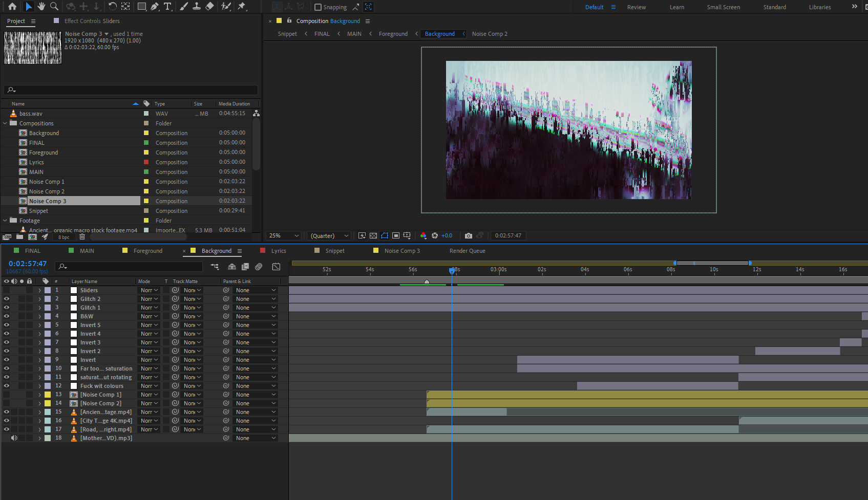
Task: Switch to the Foreground timeline tab
Action: (x=148, y=251)
